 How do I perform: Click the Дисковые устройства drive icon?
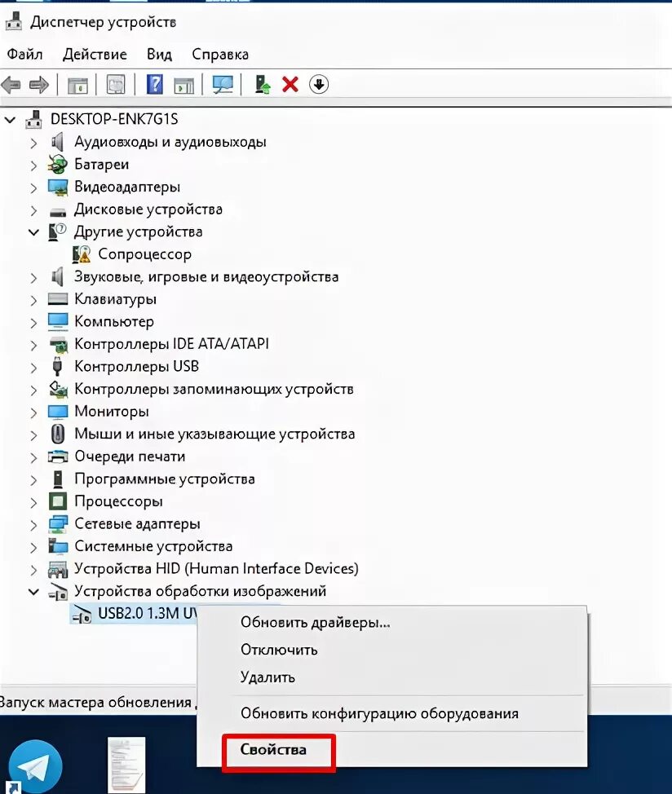click(x=58, y=212)
